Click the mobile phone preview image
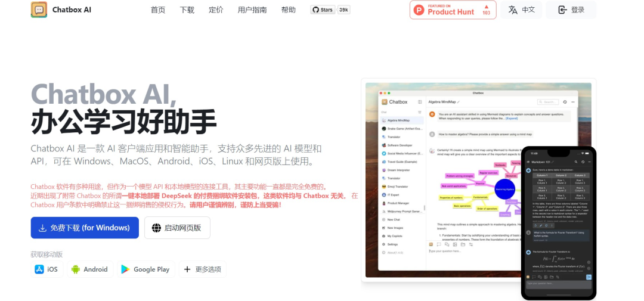Viewport: 644px width, 301px height. click(559, 223)
